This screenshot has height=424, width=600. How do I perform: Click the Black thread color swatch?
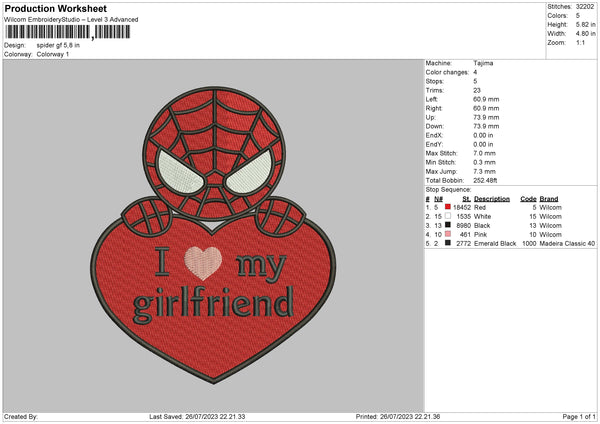448,225
